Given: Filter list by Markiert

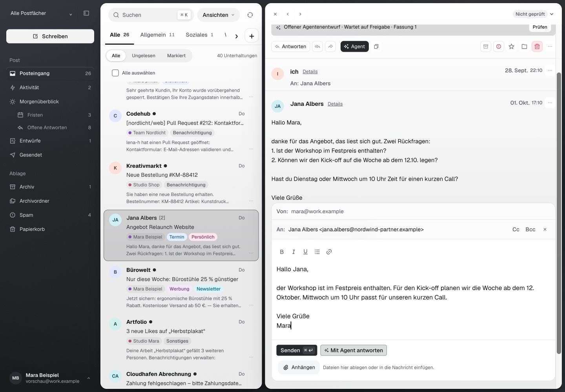Looking at the screenshot, I should coord(176,56).
